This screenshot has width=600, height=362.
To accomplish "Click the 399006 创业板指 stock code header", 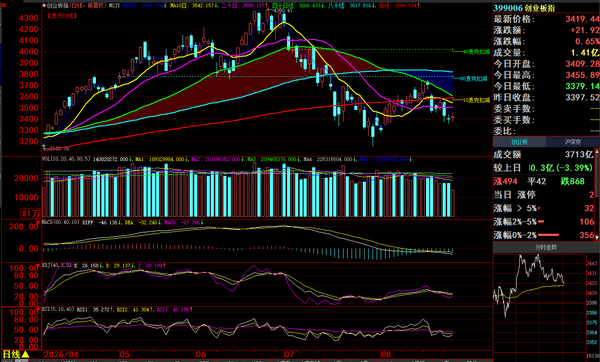I will coord(524,8).
